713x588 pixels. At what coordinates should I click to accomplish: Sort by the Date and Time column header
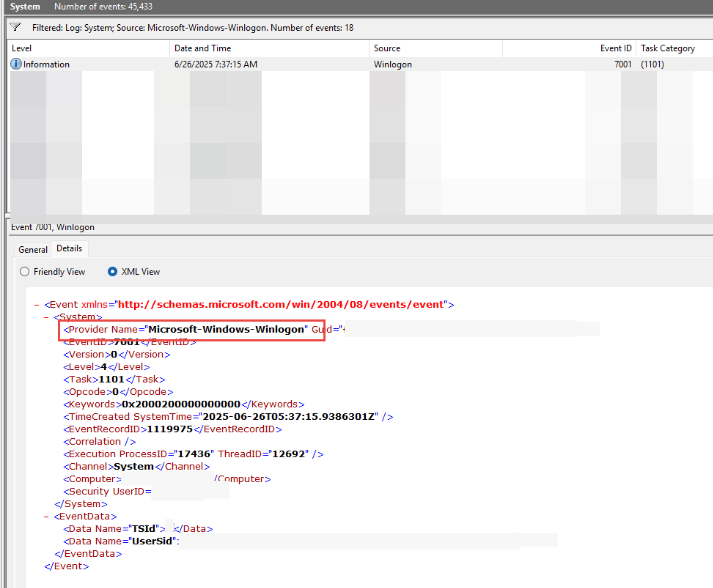pos(270,48)
